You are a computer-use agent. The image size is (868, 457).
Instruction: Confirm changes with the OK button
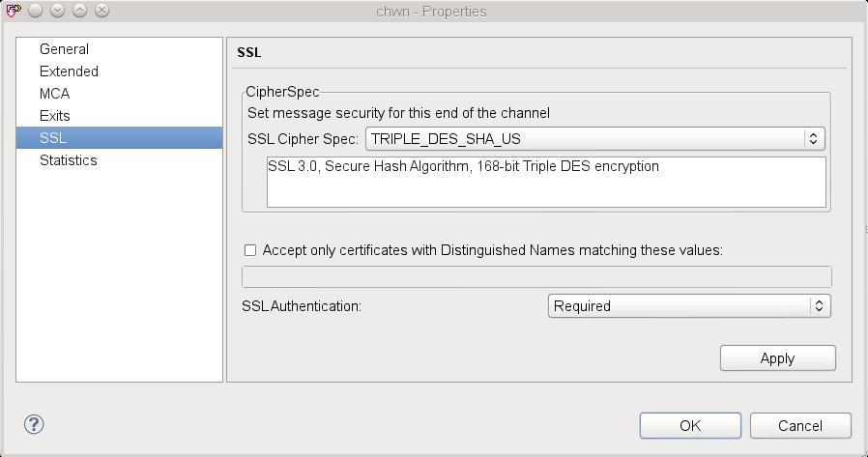690,426
